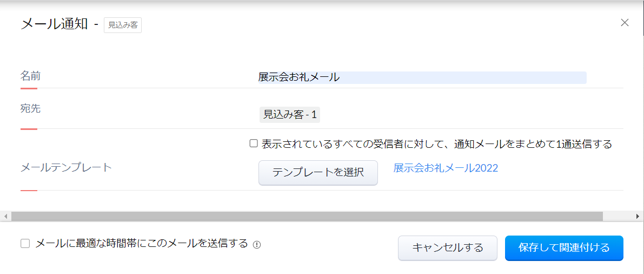644x274 pixels.
Task: Open the テンプレートを選択 template picker
Action: tap(318, 172)
